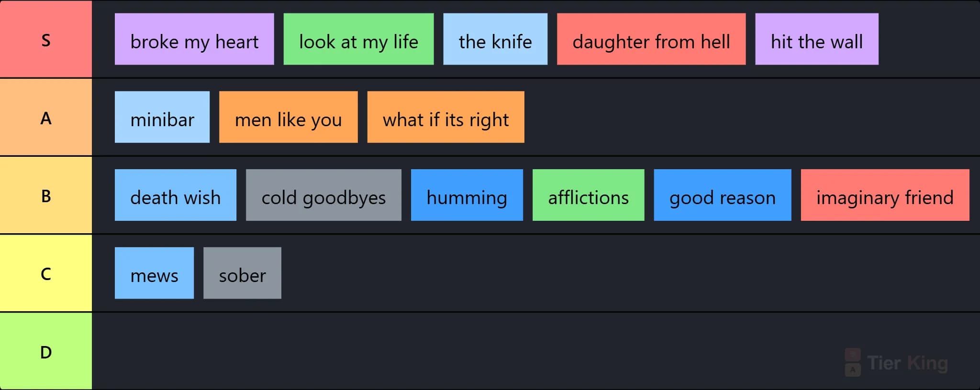Click the 'humming' tile
Screen dimensions: 980x390
coord(467,195)
